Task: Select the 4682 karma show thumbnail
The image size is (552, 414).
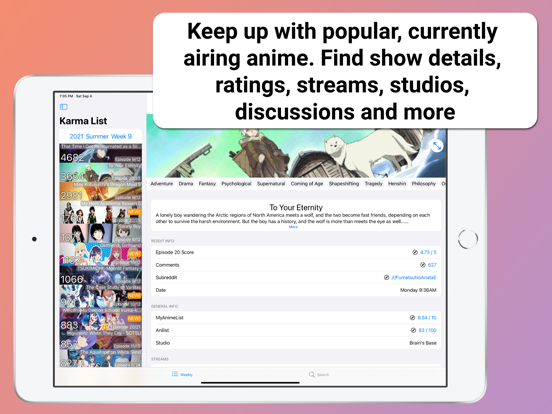Action: 101,153
